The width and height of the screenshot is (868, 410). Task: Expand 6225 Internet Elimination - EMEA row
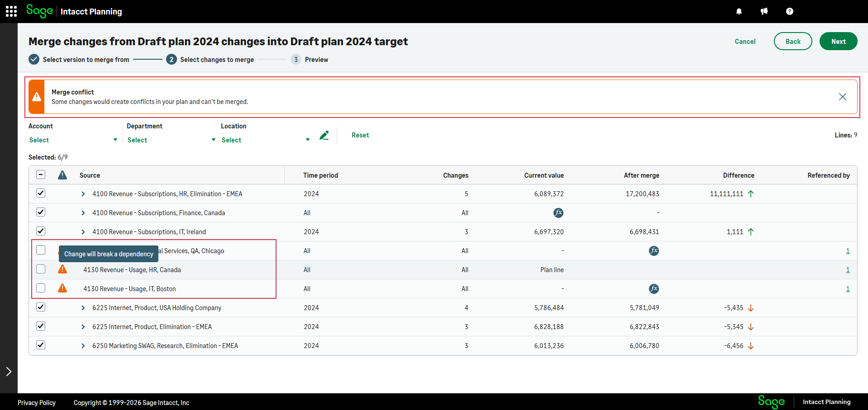click(x=83, y=327)
